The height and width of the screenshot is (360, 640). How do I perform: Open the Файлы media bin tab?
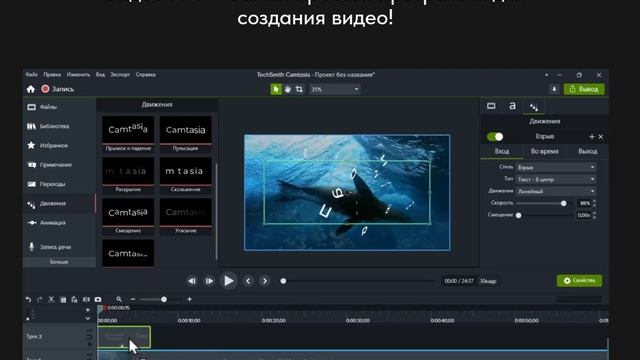coord(59,107)
